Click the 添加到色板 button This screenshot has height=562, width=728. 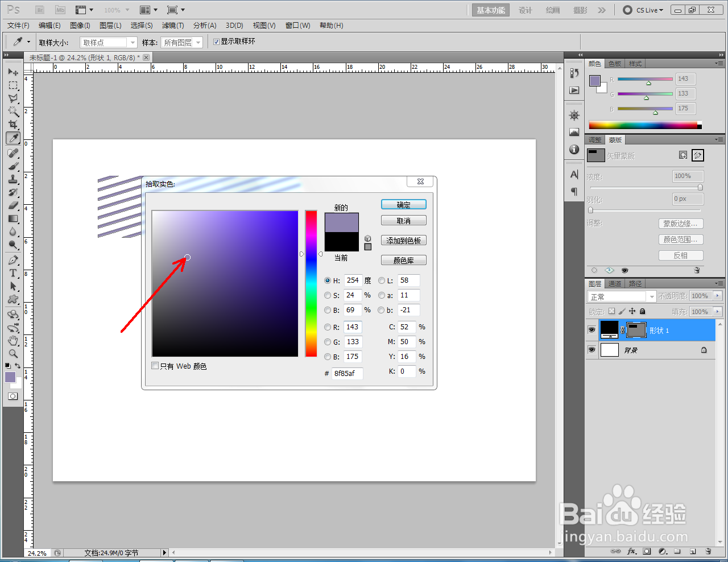tap(404, 241)
